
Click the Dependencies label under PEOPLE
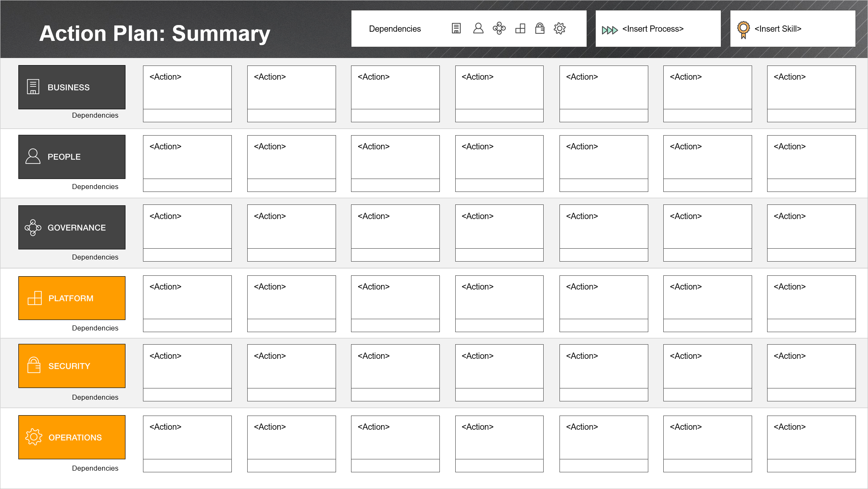coord(95,187)
